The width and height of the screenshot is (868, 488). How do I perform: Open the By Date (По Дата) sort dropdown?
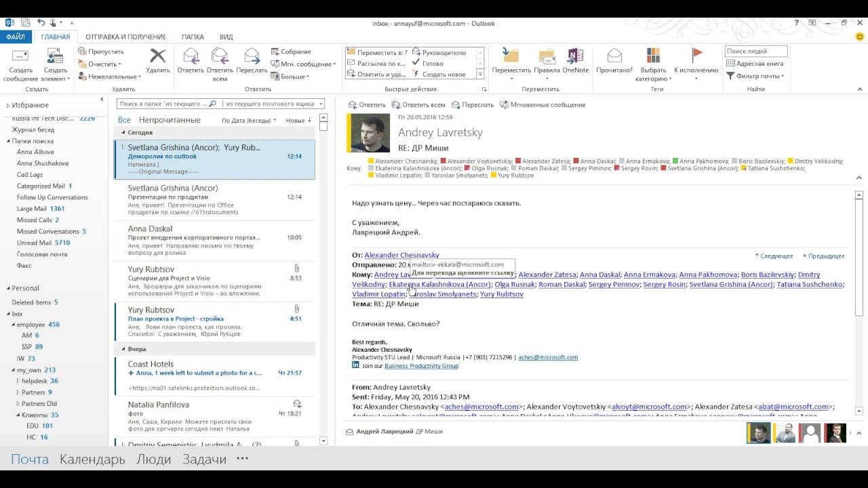click(249, 120)
